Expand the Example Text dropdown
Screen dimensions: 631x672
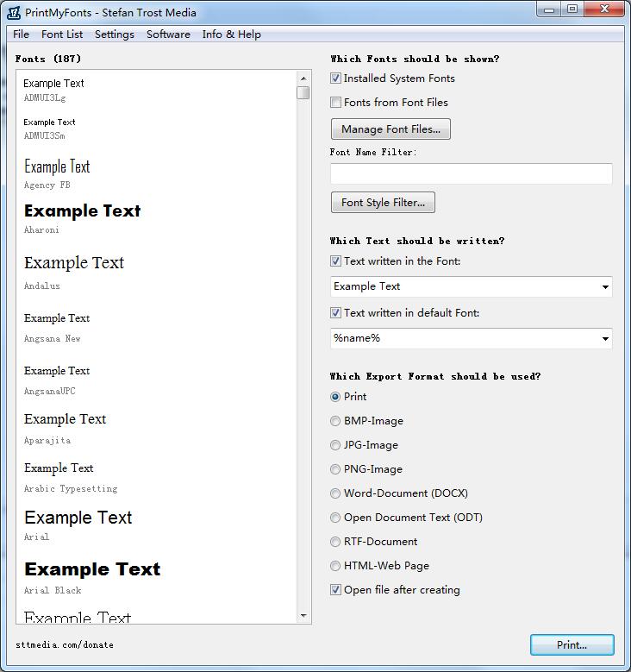604,287
